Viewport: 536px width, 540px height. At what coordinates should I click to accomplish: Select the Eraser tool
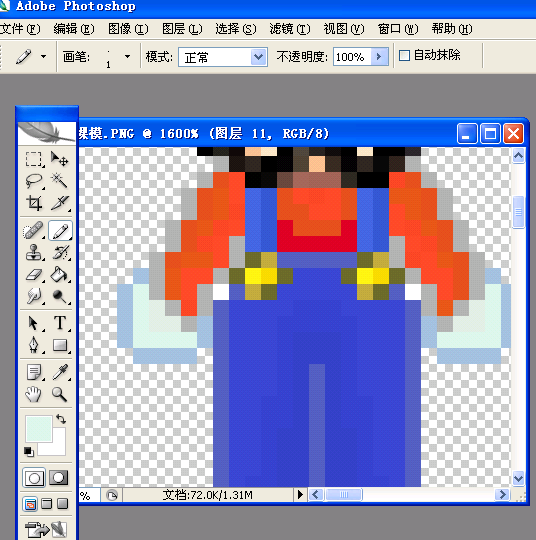(34, 275)
